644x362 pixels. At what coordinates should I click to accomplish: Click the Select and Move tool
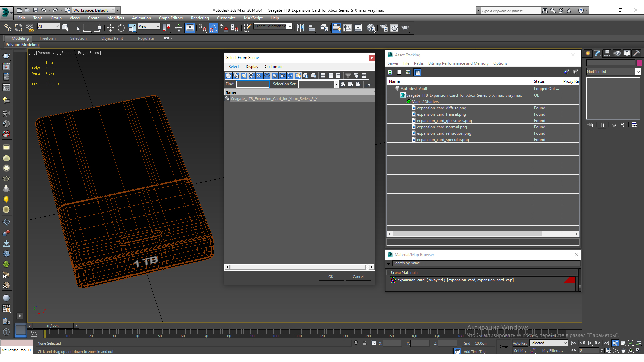pyautogui.click(x=110, y=28)
